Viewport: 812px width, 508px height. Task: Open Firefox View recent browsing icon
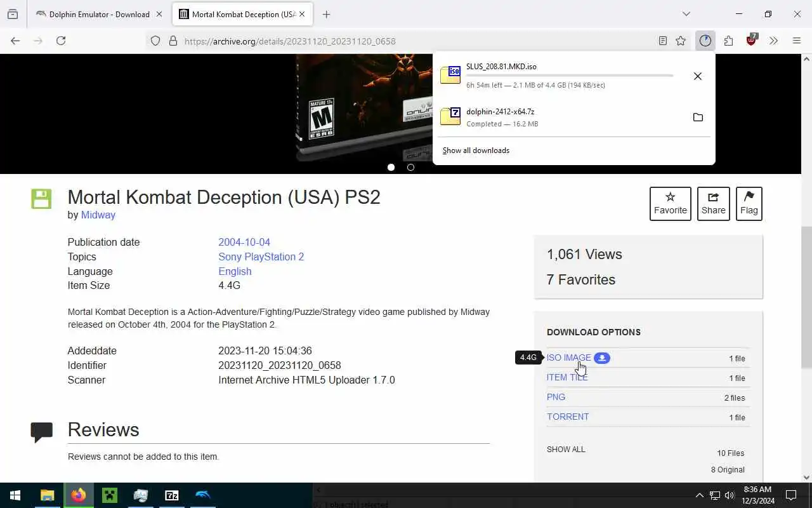pyautogui.click(x=13, y=14)
